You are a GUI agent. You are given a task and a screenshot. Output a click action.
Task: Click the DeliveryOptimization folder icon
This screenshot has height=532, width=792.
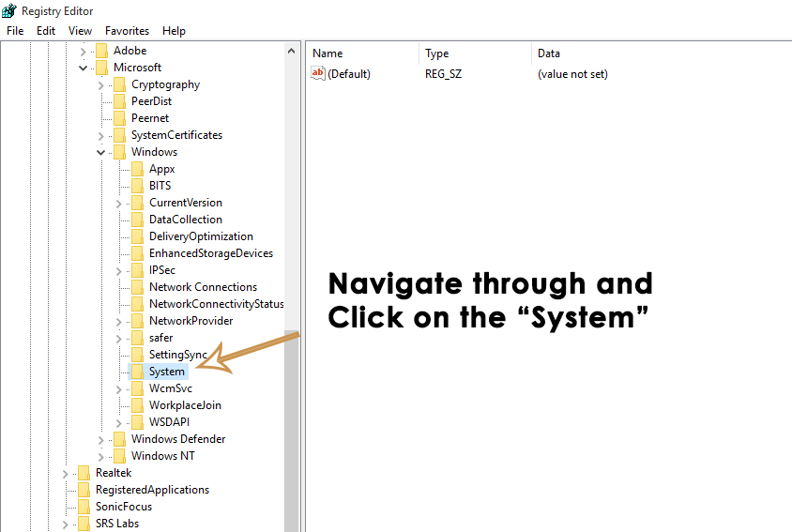(137, 236)
